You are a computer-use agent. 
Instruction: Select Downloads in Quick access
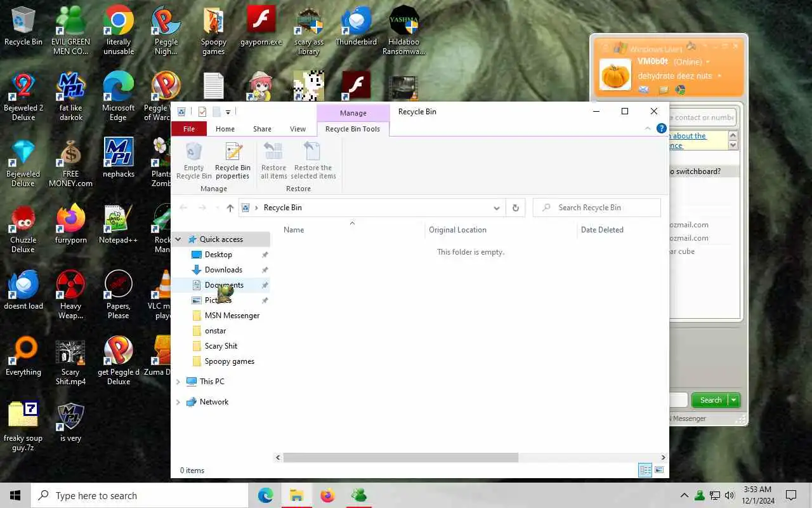tap(224, 270)
